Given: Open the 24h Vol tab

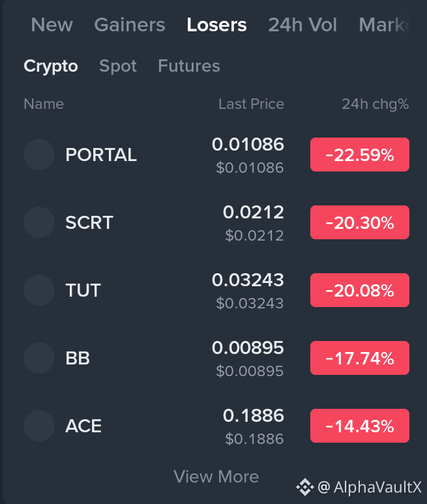Looking at the screenshot, I should pos(302,25).
